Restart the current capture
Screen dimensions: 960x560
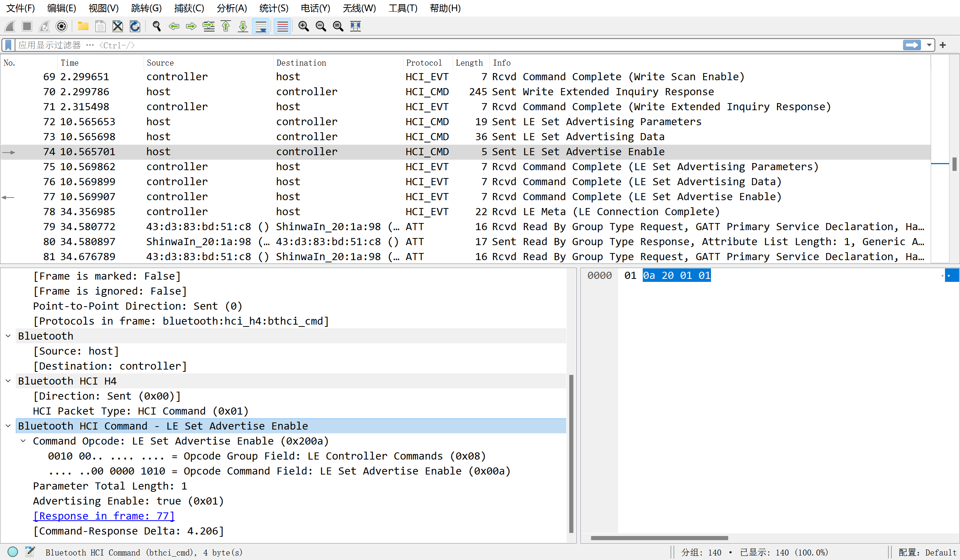(x=45, y=26)
